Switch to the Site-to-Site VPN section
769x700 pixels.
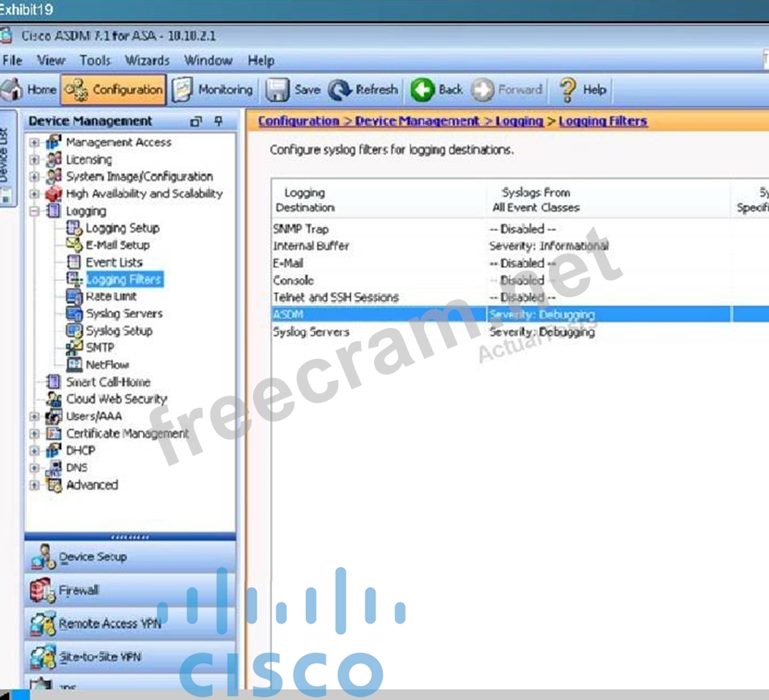pyautogui.click(x=43, y=657)
